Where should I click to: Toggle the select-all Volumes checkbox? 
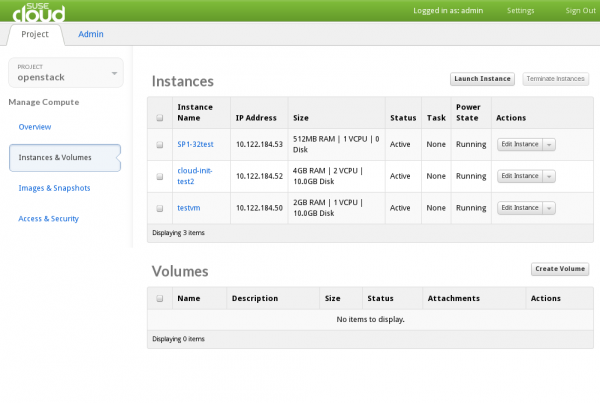160,299
